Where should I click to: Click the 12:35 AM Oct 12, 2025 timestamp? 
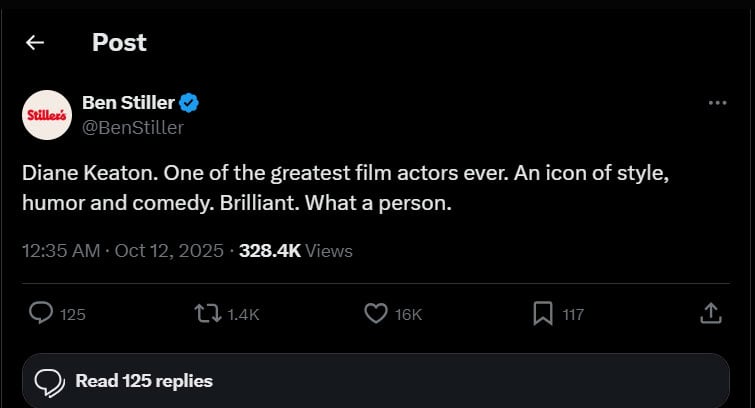124,250
